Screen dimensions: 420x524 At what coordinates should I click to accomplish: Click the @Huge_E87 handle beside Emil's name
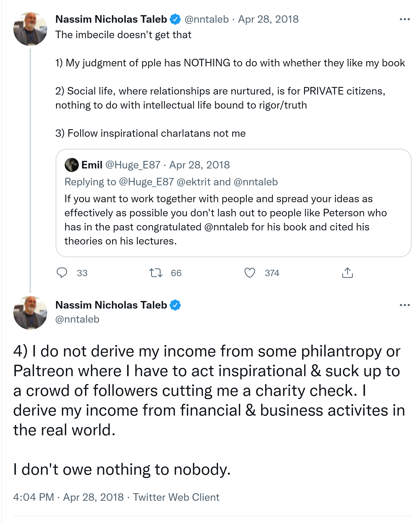coord(133,165)
